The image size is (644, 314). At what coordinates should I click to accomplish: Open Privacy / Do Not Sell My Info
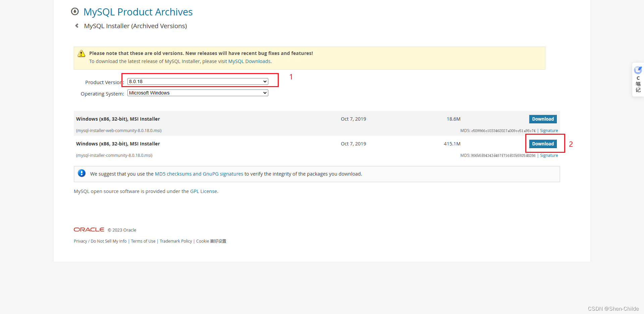(x=100, y=241)
